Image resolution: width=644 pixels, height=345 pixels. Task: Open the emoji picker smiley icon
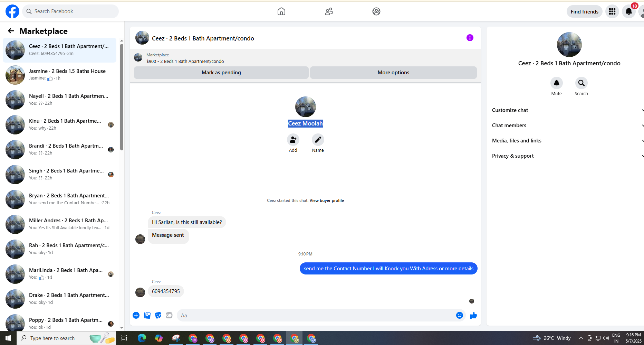click(460, 315)
